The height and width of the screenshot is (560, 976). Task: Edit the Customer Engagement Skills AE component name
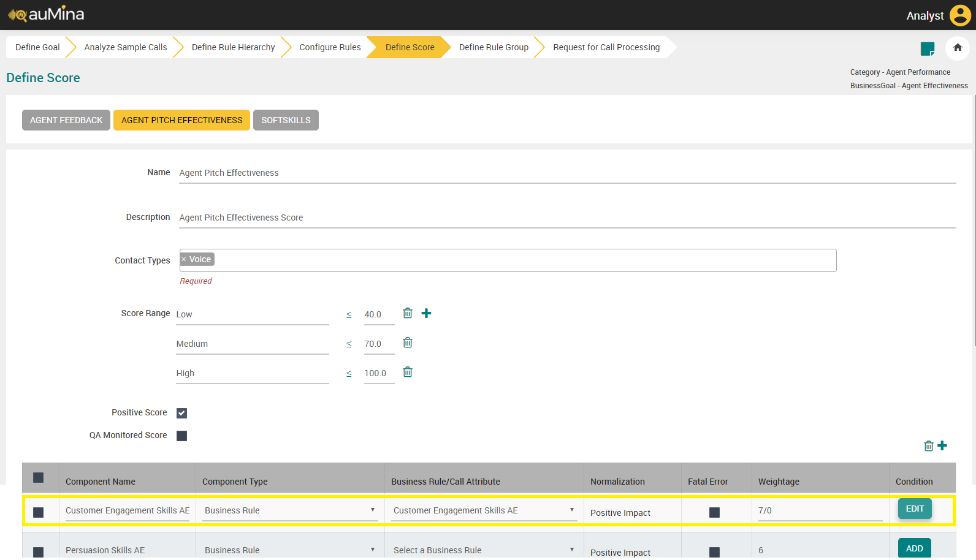pos(128,510)
